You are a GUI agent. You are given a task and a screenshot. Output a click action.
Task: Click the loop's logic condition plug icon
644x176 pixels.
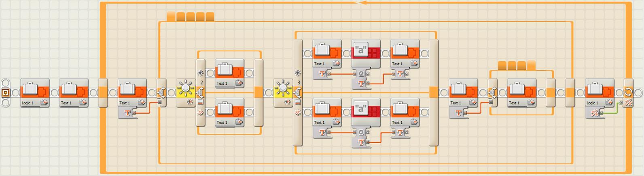click(628, 103)
